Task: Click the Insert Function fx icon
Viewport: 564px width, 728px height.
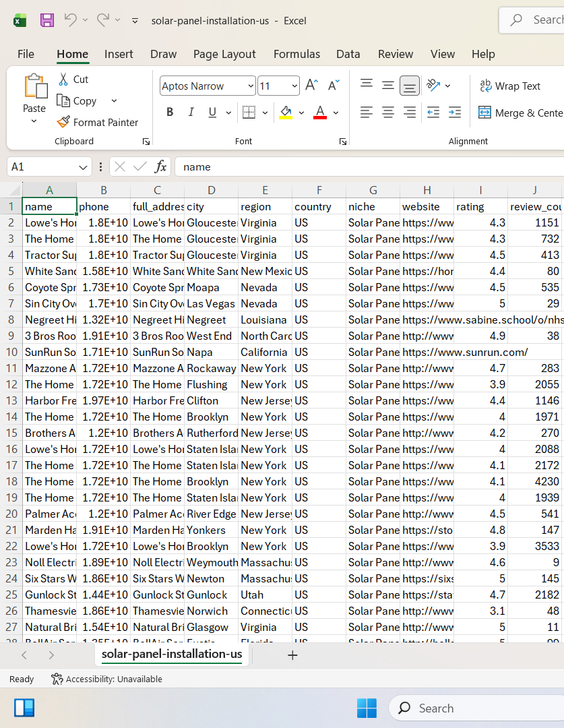Action: point(160,166)
